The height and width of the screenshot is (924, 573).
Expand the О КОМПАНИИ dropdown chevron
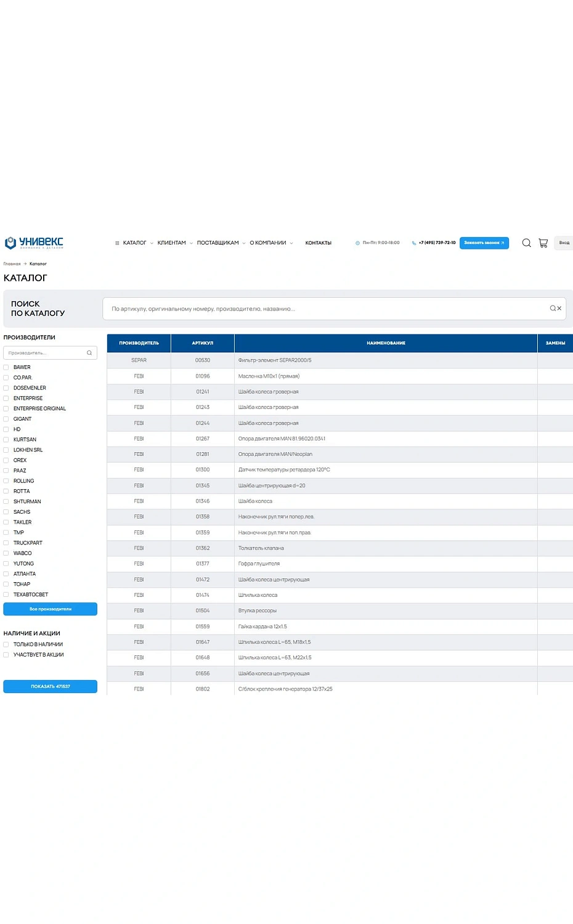pyautogui.click(x=291, y=243)
